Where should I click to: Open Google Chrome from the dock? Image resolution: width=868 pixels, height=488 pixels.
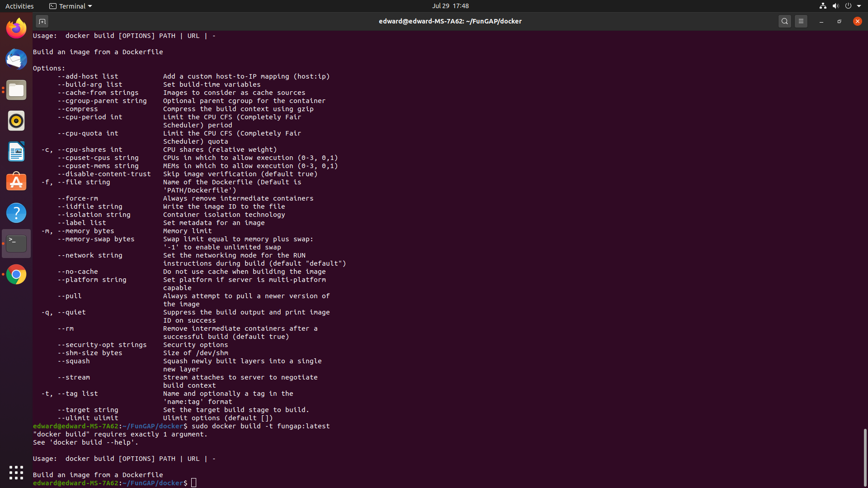pos(16,274)
